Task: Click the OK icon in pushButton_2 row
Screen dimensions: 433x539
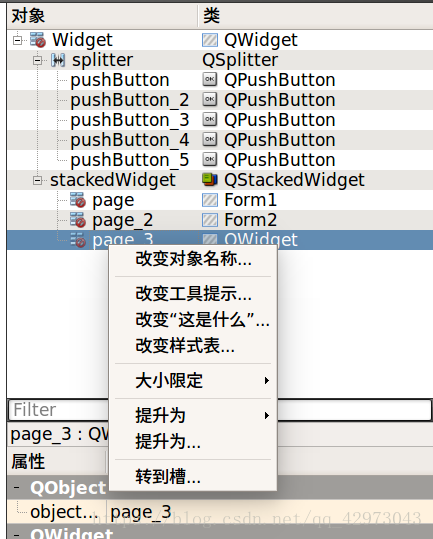Action: 210,100
